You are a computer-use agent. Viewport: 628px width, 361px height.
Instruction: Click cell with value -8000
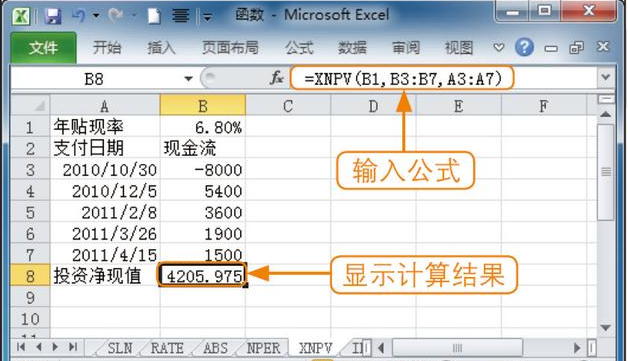[203, 170]
